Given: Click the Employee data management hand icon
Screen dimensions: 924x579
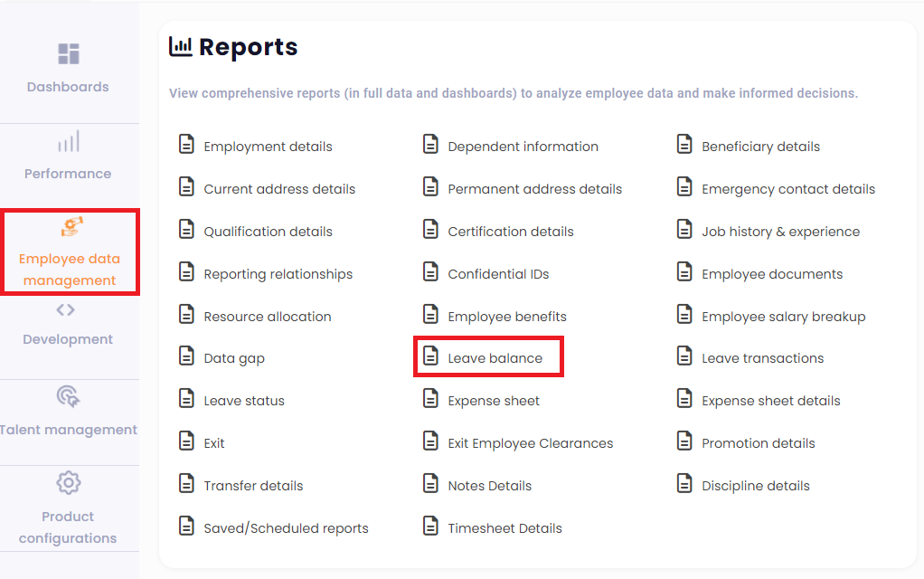Looking at the screenshot, I should tap(71, 226).
